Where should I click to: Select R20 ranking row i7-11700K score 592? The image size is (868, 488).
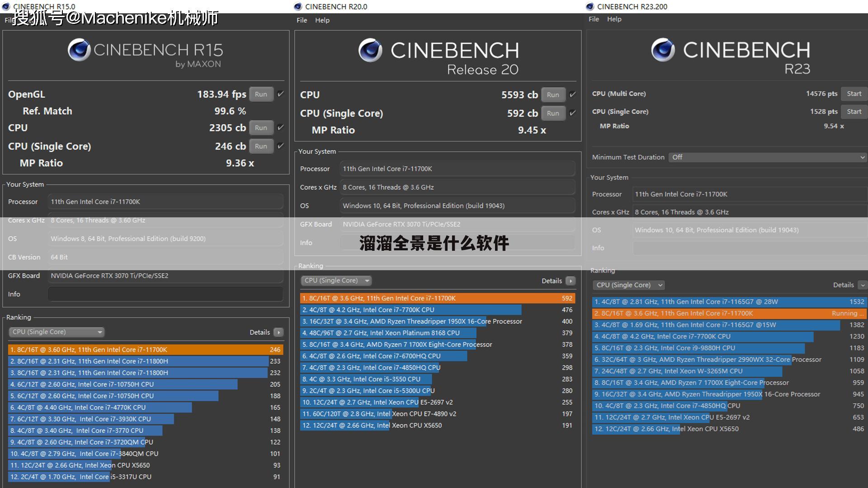438,298
